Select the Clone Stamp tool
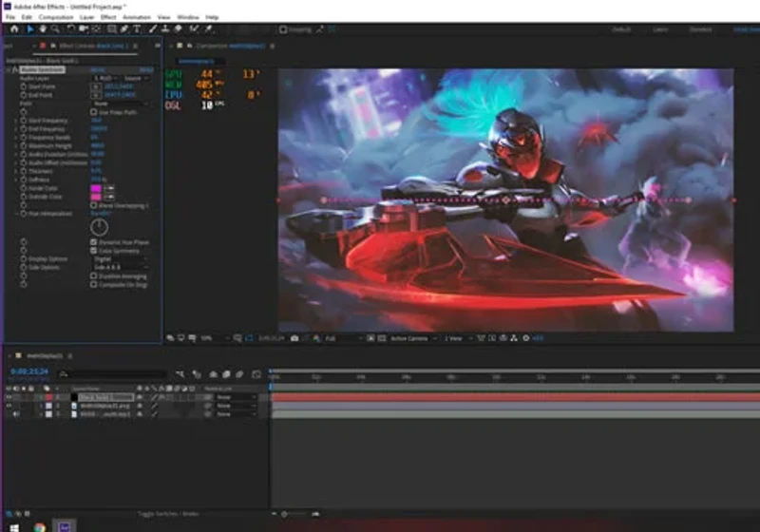760x532 pixels. tap(165, 29)
